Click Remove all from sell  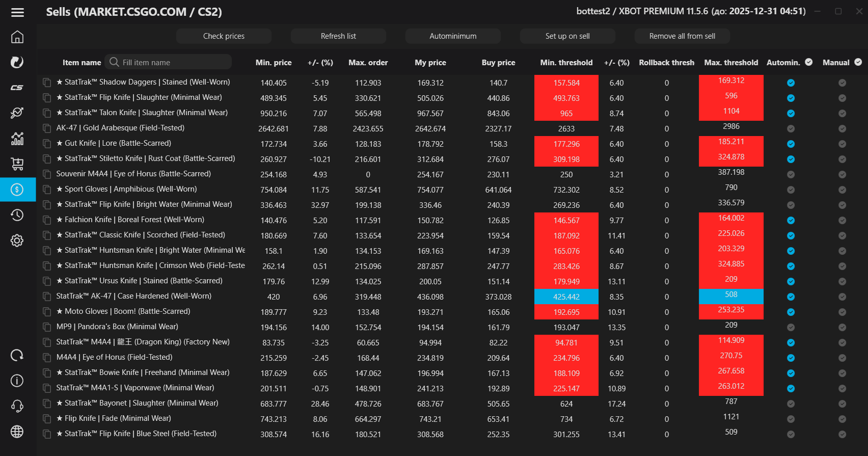click(x=682, y=36)
